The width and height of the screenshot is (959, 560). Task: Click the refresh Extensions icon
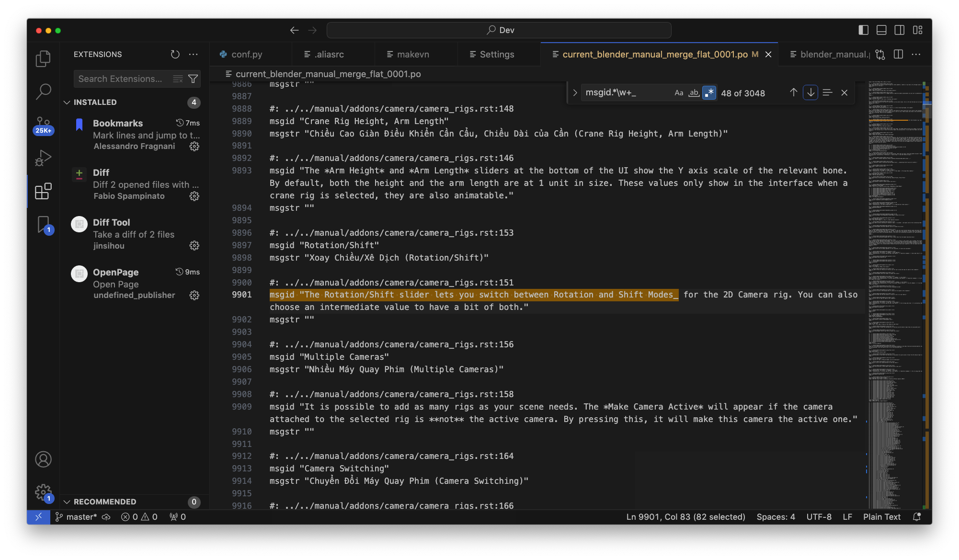tap(175, 54)
